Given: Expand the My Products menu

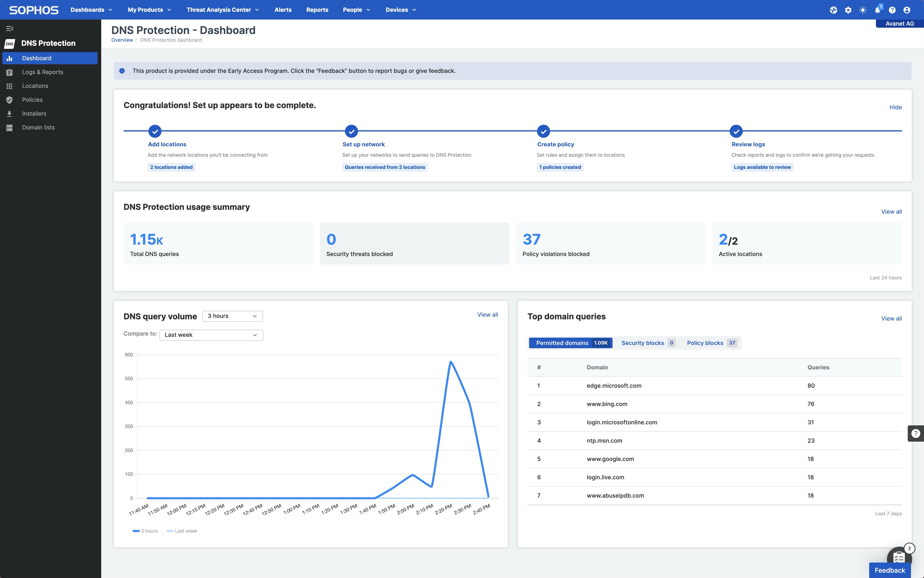Looking at the screenshot, I should click(x=149, y=10).
